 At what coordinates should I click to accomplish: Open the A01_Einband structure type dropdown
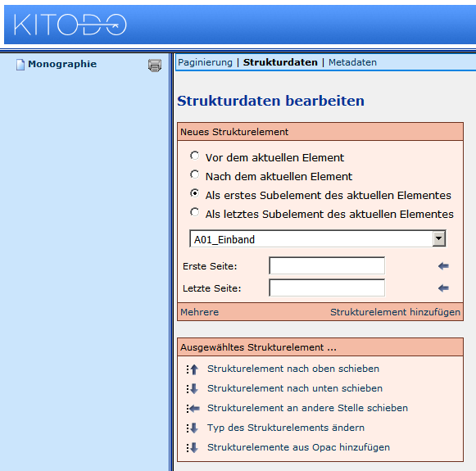pos(318,239)
